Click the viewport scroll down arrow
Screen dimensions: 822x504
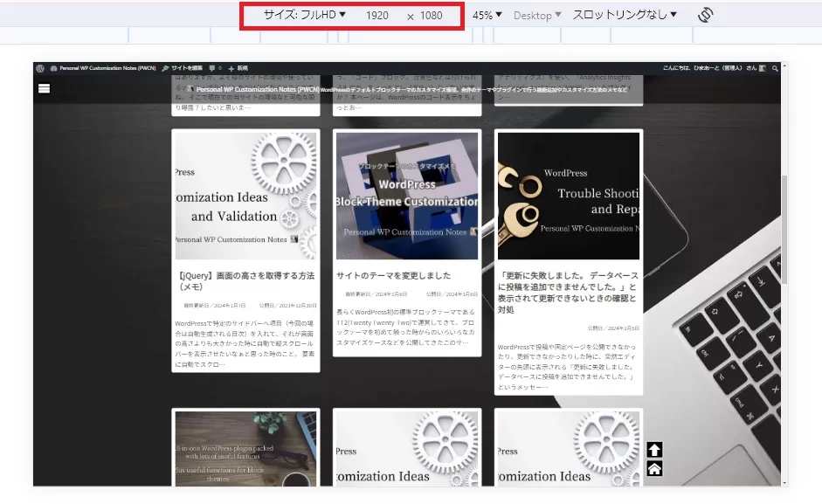tap(784, 482)
